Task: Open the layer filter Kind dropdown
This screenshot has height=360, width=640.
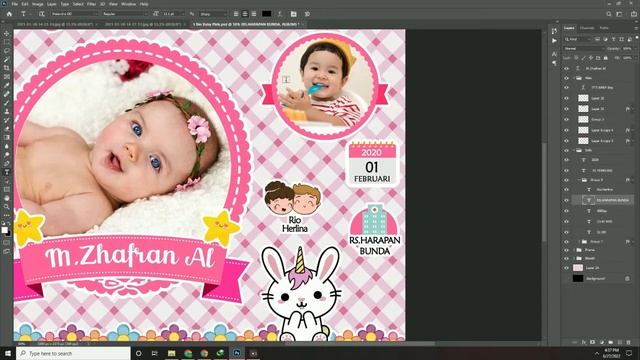Action: click(578, 39)
